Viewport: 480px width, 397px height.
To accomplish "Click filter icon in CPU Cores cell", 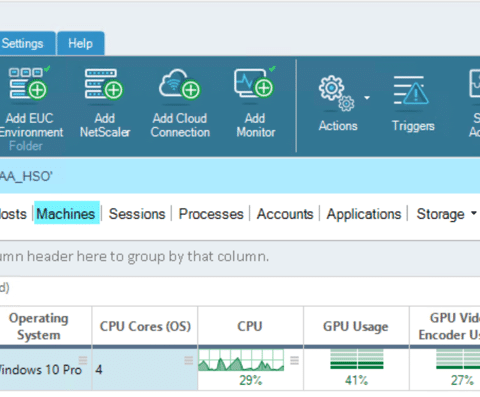I will pyautogui.click(x=189, y=360).
